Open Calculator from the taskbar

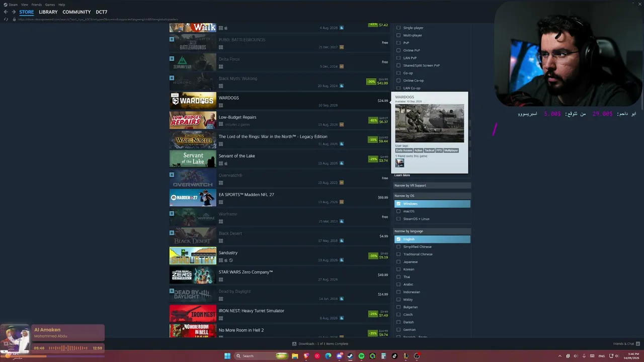tap(383, 356)
